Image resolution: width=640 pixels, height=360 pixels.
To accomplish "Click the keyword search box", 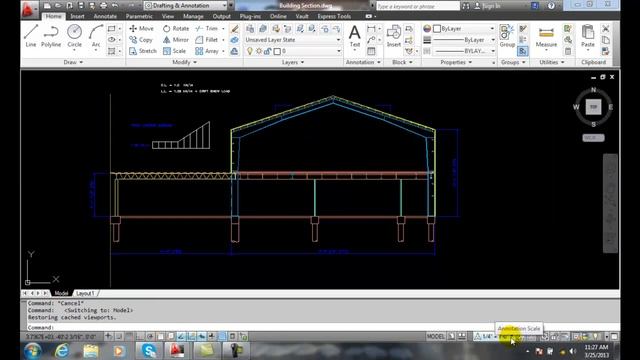I will [x=418, y=6].
